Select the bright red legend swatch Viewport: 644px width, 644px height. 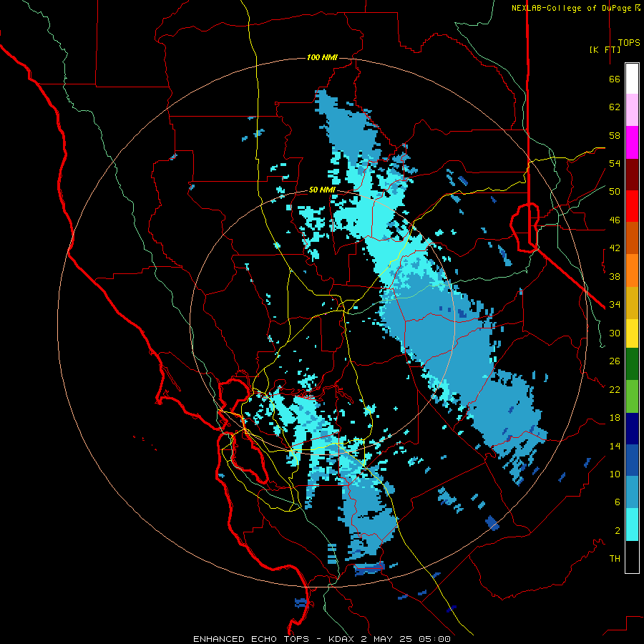pos(632,206)
